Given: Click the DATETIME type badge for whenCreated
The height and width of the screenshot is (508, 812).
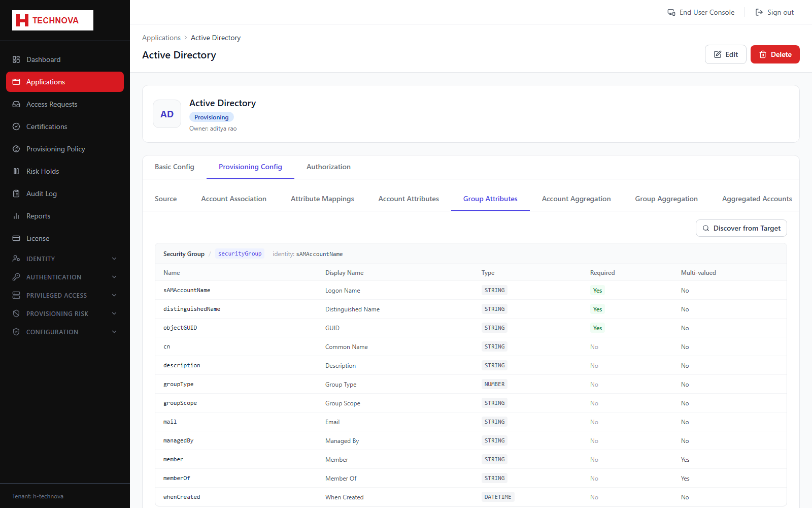Looking at the screenshot, I should point(498,497).
